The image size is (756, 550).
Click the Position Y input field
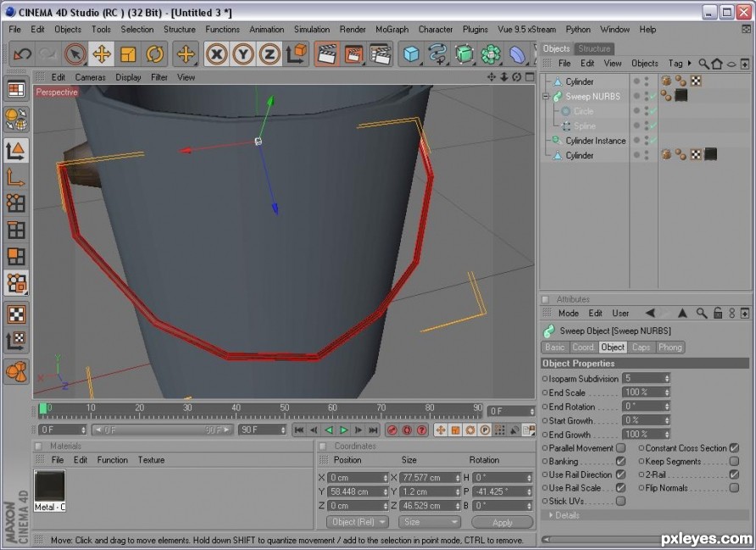coord(358,492)
